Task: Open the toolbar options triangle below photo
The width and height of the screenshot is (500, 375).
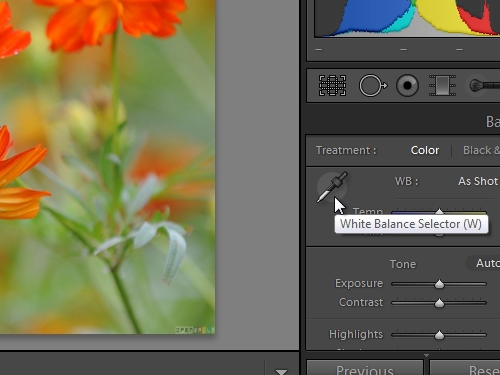Action: click(281, 371)
